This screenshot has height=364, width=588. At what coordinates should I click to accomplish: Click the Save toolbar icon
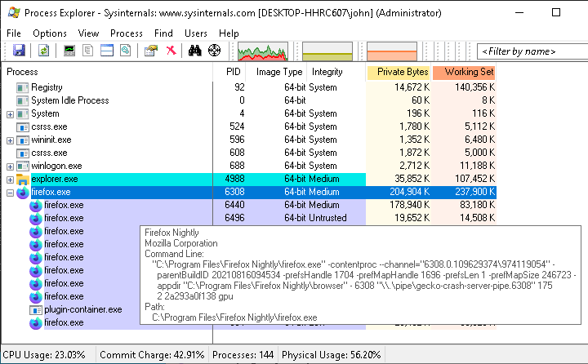[x=18, y=51]
